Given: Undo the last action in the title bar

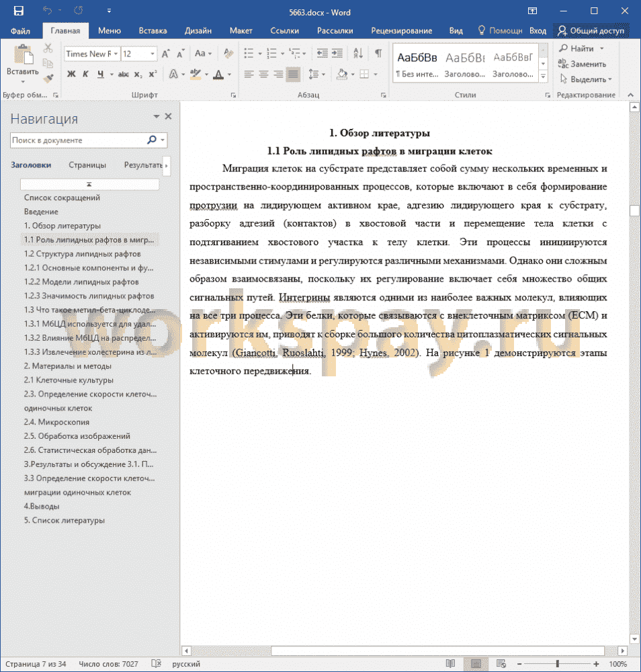Looking at the screenshot, I should point(47,11).
